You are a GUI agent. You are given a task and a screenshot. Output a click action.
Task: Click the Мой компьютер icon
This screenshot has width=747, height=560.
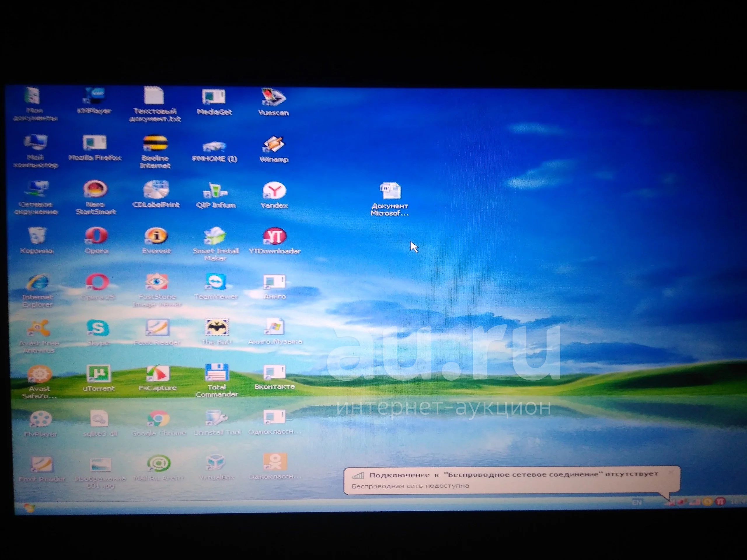click(x=36, y=151)
